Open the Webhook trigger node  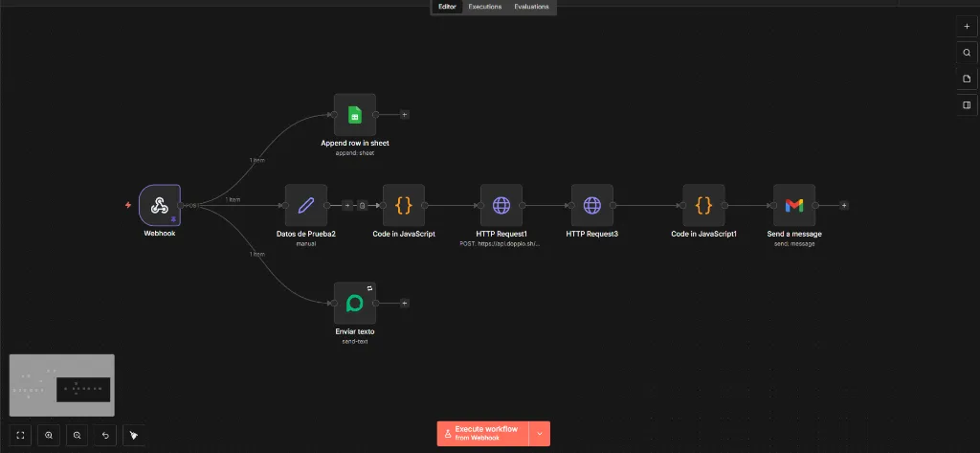click(x=160, y=205)
